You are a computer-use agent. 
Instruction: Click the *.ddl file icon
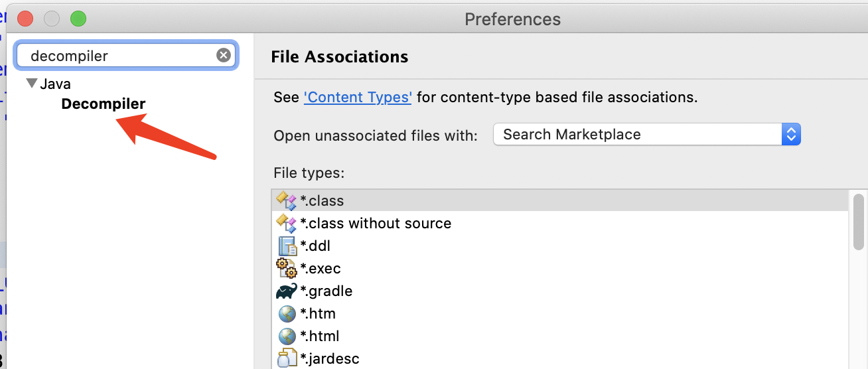click(286, 246)
